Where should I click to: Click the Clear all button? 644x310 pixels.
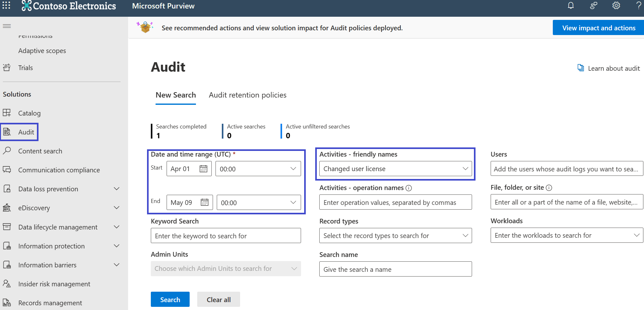(219, 299)
